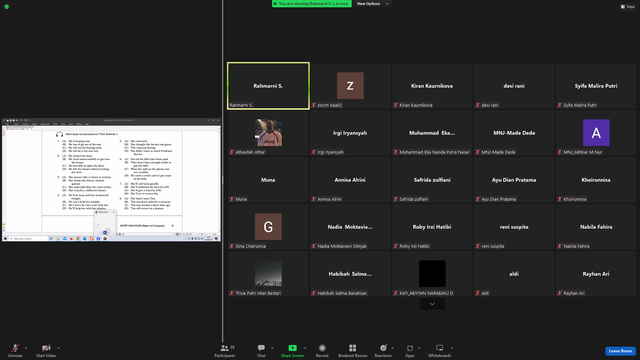Select Gina Chairunisa G avatar tile
The width and height of the screenshot is (640, 360).
click(x=268, y=227)
